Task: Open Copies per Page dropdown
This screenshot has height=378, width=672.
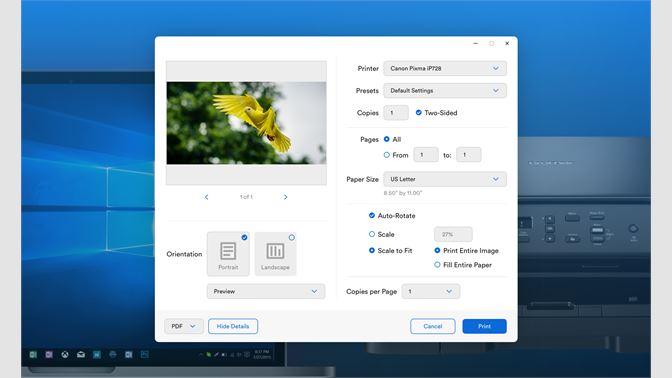Action: click(x=431, y=291)
